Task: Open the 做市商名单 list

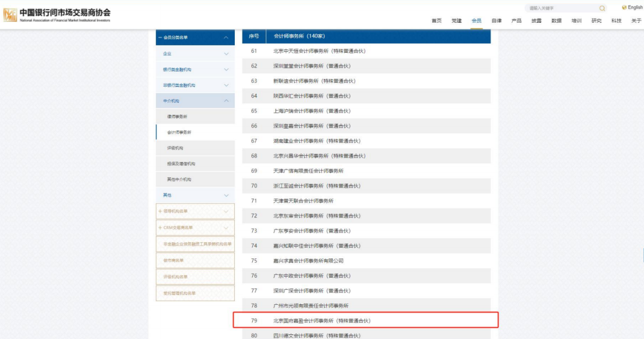Action: coord(196,261)
